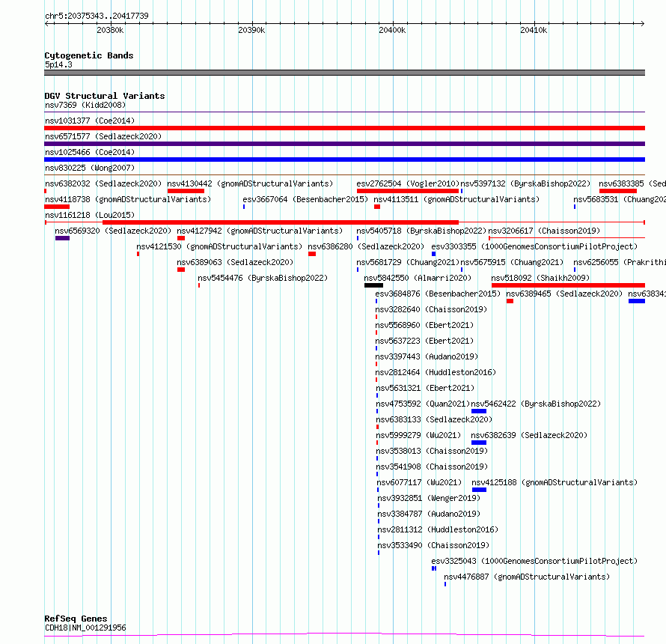Select the red nsv1031377 (Coe2014) bar

[344, 128]
